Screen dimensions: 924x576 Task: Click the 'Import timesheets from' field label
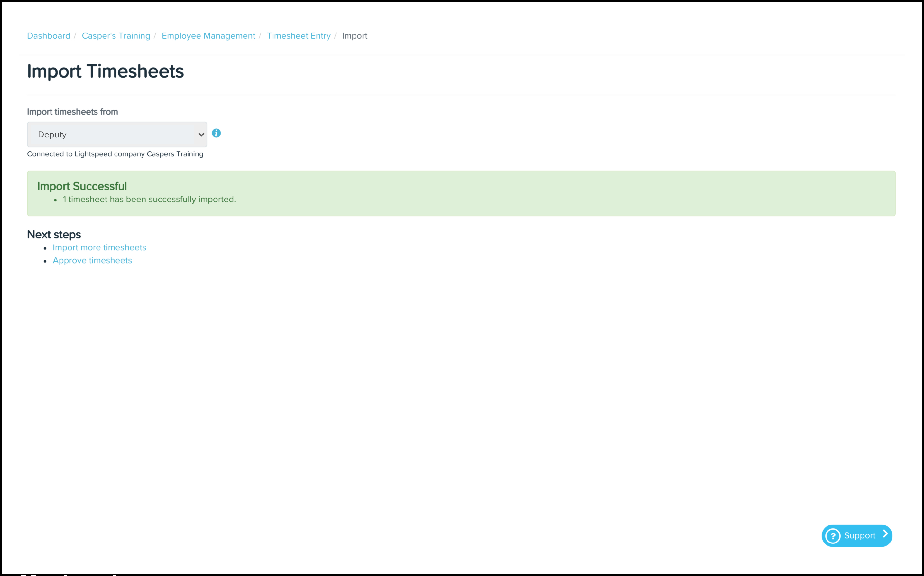coord(72,112)
